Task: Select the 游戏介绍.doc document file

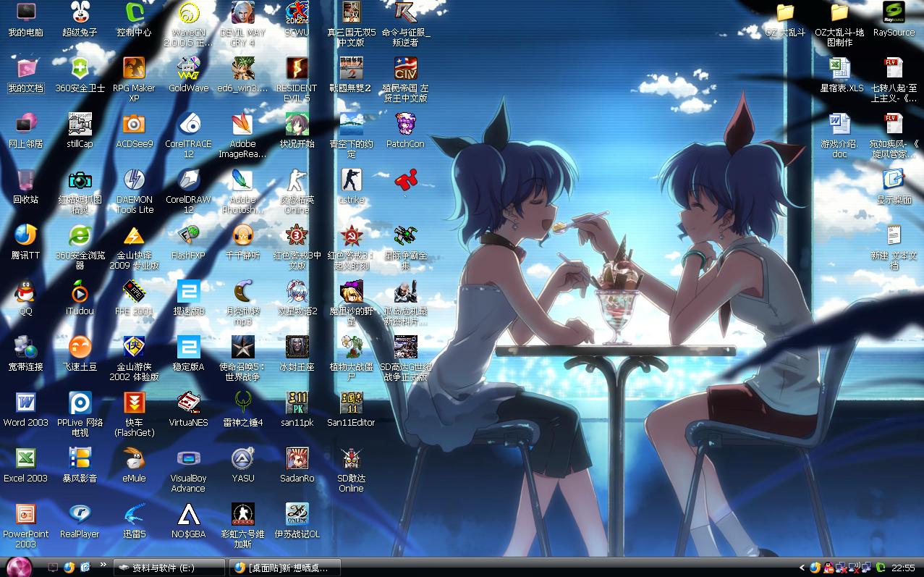Action: pyautogui.click(x=839, y=135)
